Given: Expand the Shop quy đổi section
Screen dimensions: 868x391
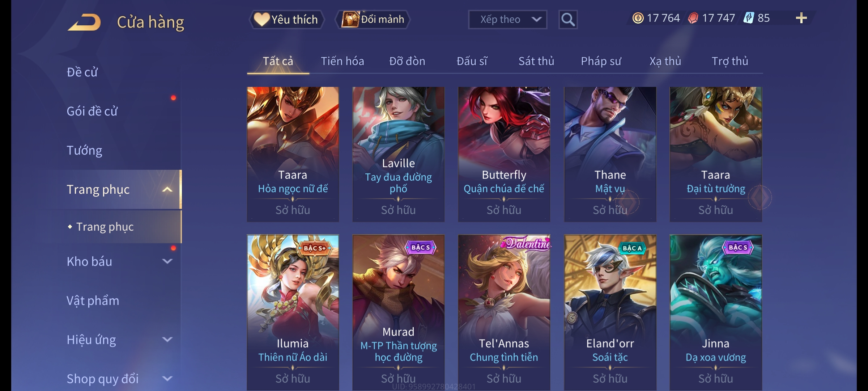Looking at the screenshot, I should (167, 379).
